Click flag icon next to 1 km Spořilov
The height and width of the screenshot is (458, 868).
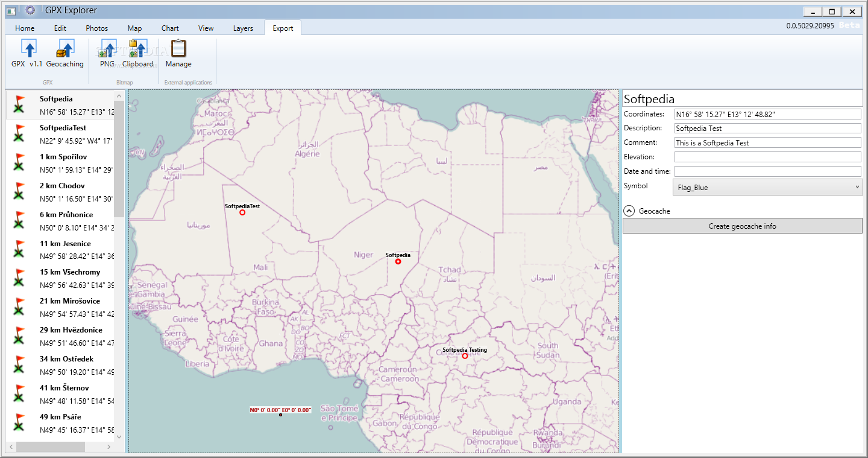pos(20,163)
